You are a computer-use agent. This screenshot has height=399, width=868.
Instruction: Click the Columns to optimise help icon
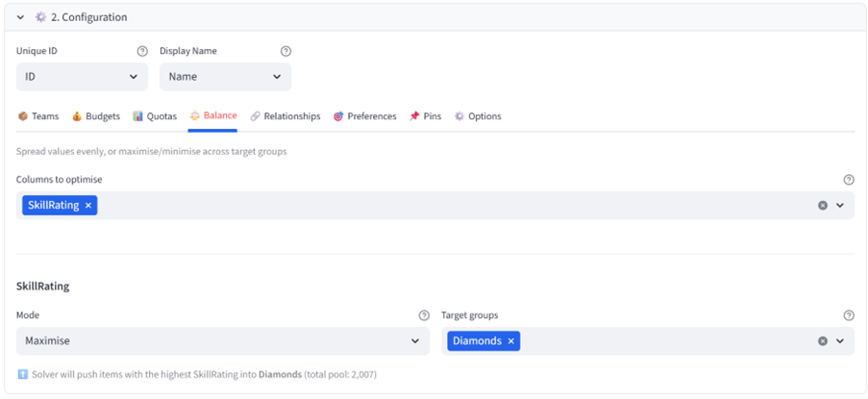click(x=849, y=180)
